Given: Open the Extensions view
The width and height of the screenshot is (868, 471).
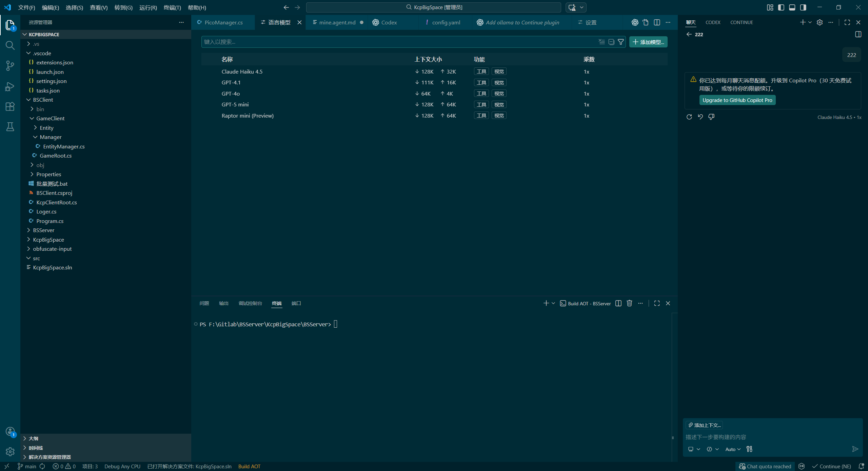Looking at the screenshot, I should coord(10,107).
